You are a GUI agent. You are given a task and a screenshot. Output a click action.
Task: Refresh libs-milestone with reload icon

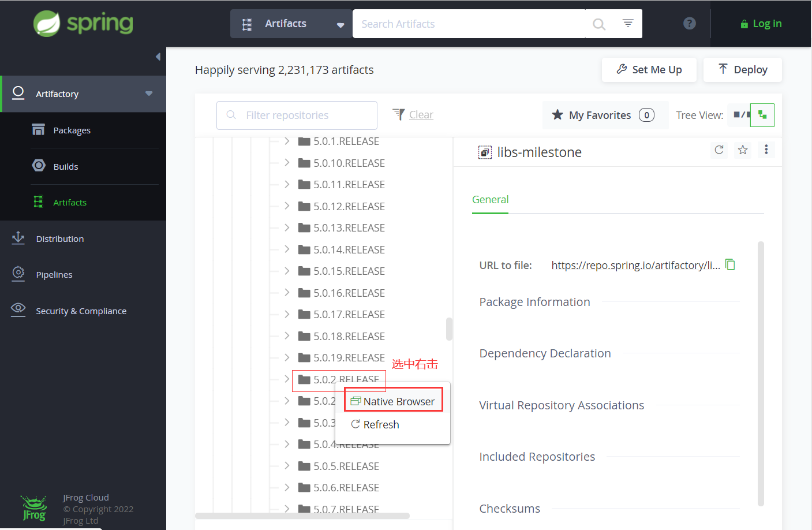coord(719,150)
